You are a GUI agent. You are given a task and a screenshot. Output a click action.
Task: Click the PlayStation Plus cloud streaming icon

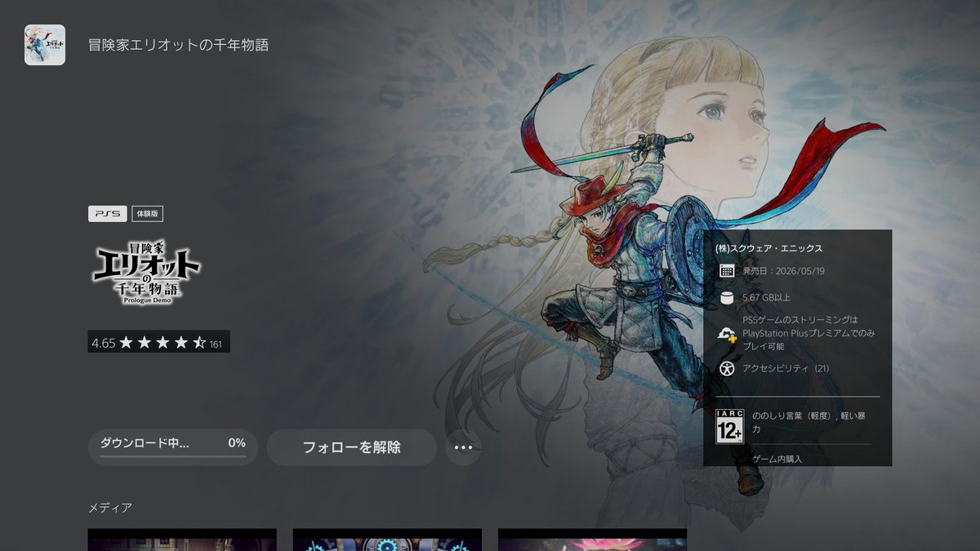pyautogui.click(x=727, y=334)
